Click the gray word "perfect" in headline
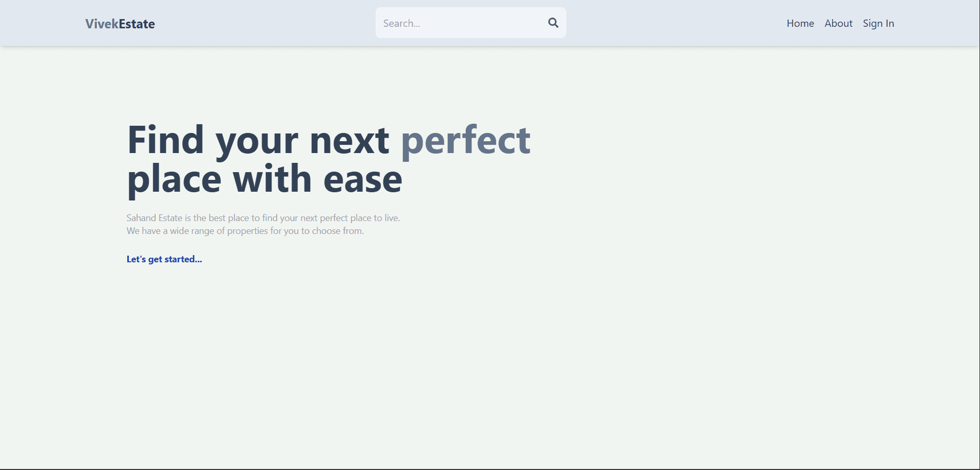 [x=465, y=140]
